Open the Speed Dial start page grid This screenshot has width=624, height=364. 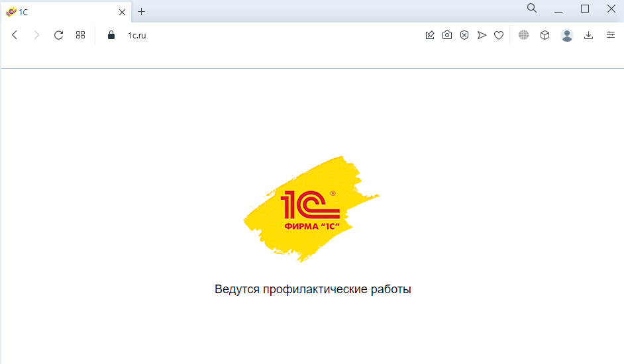(80, 35)
